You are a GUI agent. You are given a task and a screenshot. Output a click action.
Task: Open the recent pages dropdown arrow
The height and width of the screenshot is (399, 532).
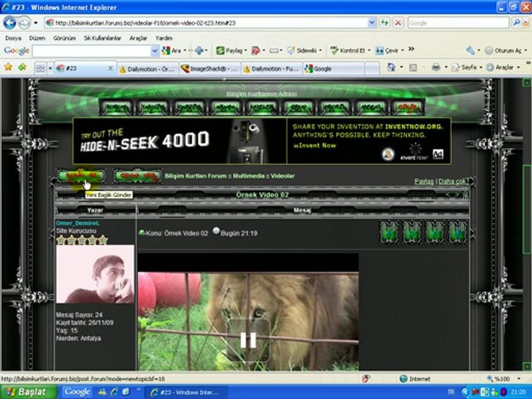tap(35, 23)
